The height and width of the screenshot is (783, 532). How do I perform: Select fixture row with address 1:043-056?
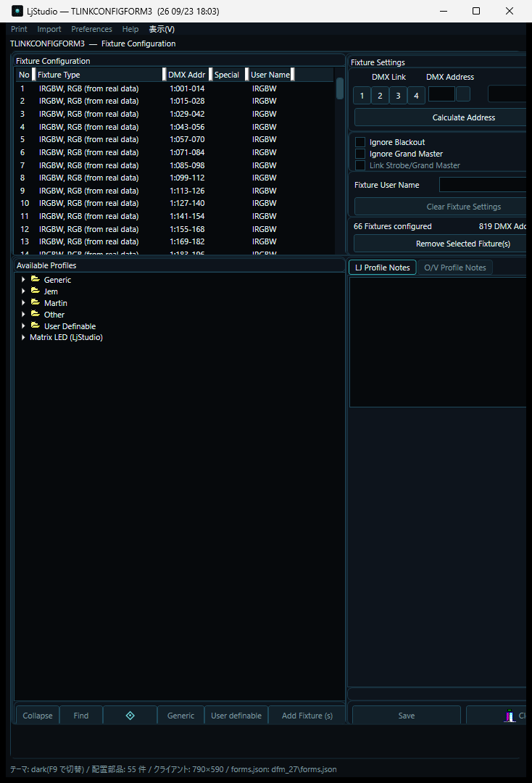pyautogui.click(x=175, y=127)
